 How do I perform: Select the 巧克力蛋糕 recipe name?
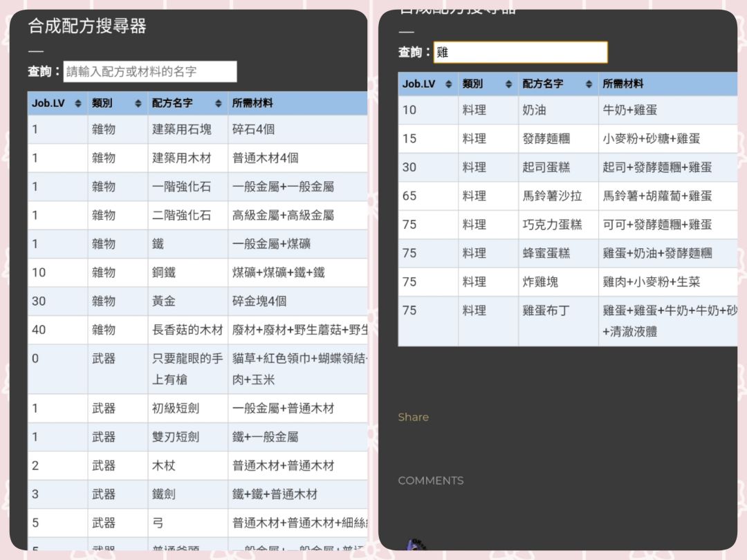[x=552, y=224]
